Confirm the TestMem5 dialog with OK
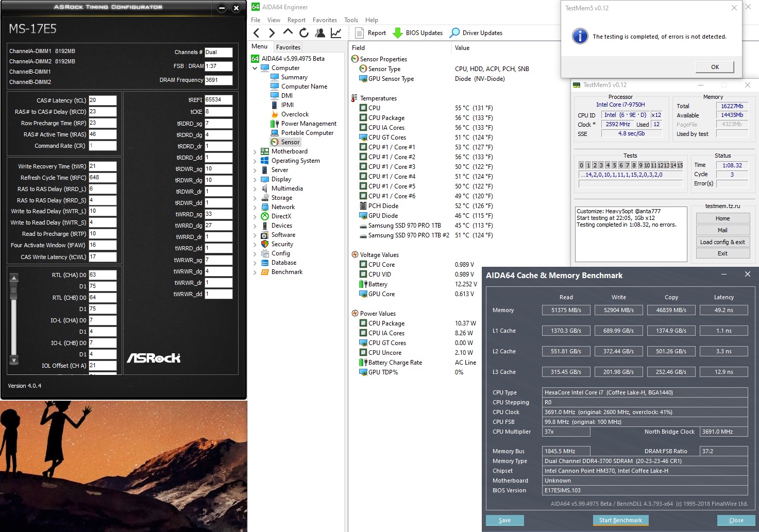Image resolution: width=759 pixels, height=532 pixels. (715, 67)
